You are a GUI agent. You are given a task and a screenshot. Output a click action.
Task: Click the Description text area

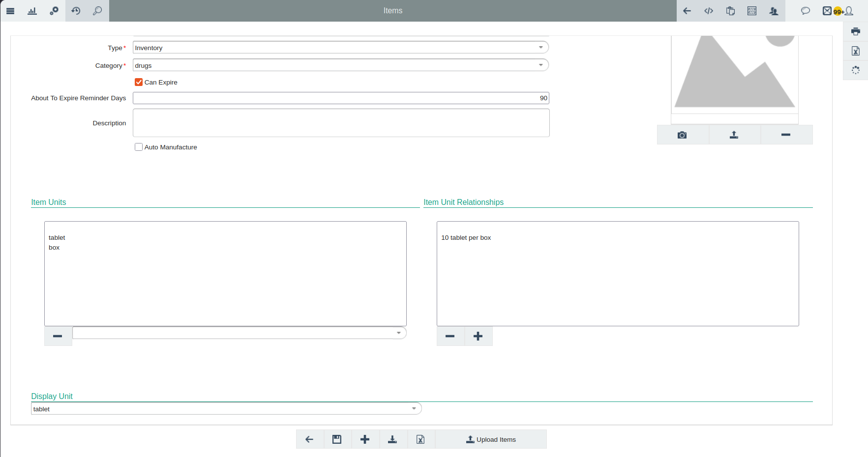pos(341,123)
